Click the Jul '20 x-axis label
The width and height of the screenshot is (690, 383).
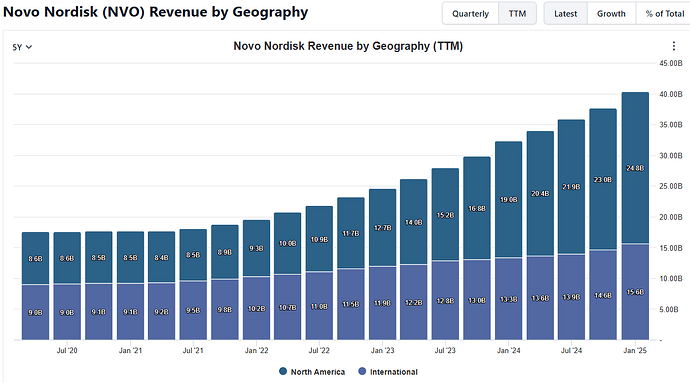tap(67, 350)
